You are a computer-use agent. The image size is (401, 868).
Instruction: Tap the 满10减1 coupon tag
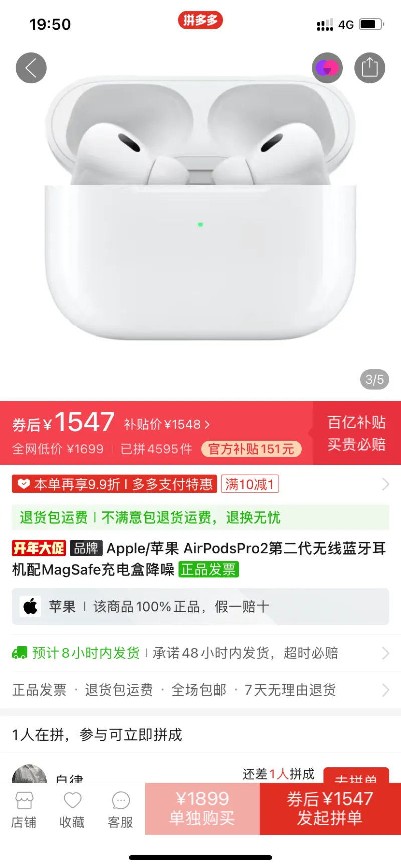pyautogui.click(x=250, y=484)
